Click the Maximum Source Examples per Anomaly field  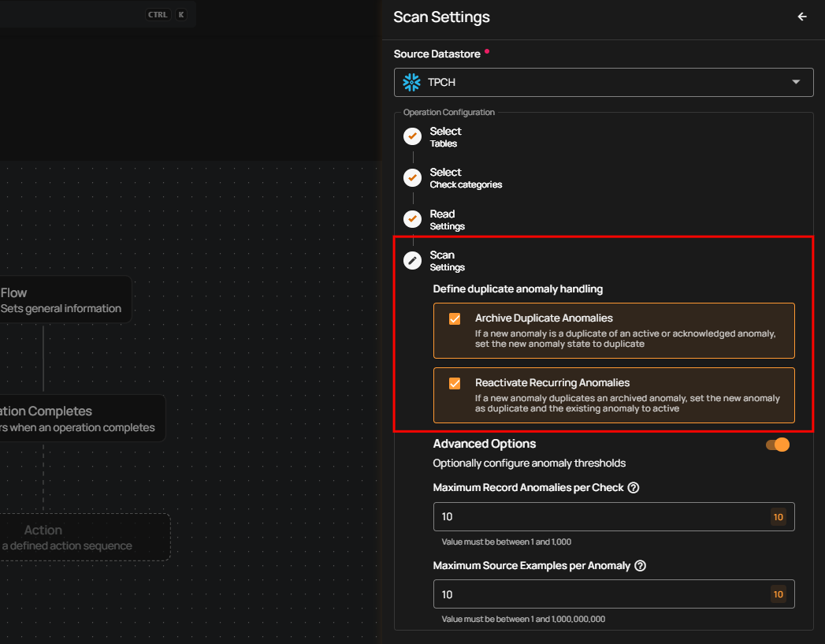[x=599, y=594]
